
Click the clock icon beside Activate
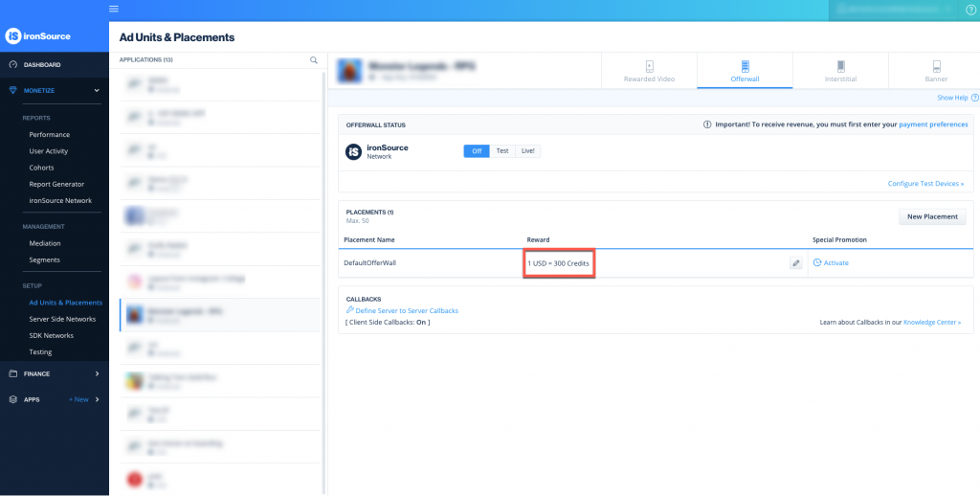pos(817,262)
